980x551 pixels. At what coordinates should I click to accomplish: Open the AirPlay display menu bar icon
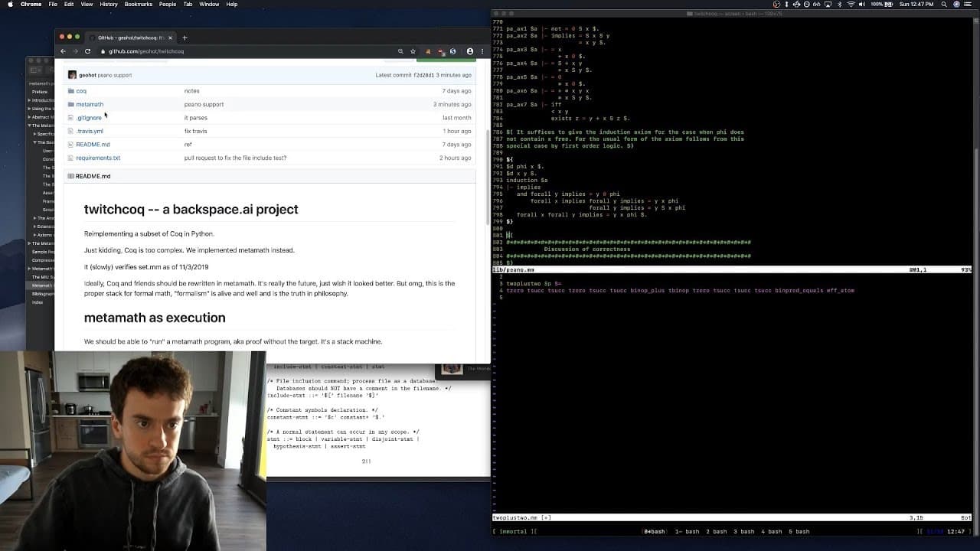(827, 5)
